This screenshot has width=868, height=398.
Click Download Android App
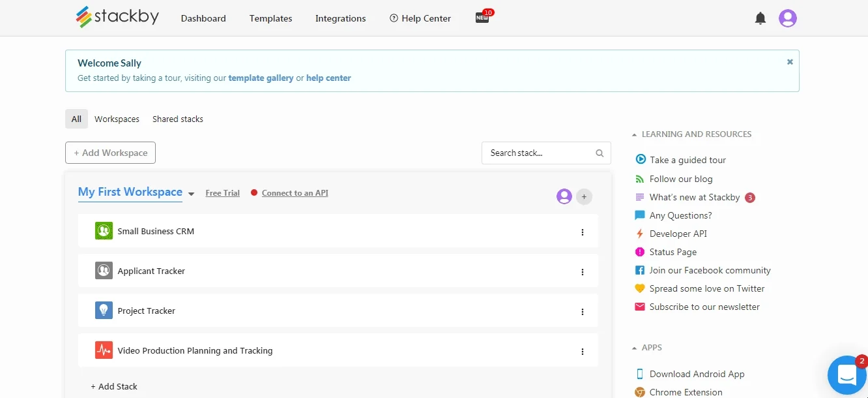pyautogui.click(x=697, y=374)
